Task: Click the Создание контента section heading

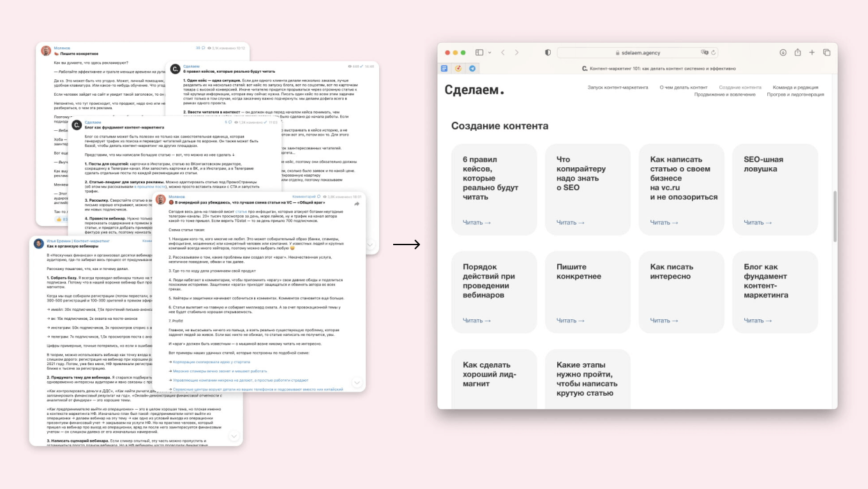Action: coord(500,126)
